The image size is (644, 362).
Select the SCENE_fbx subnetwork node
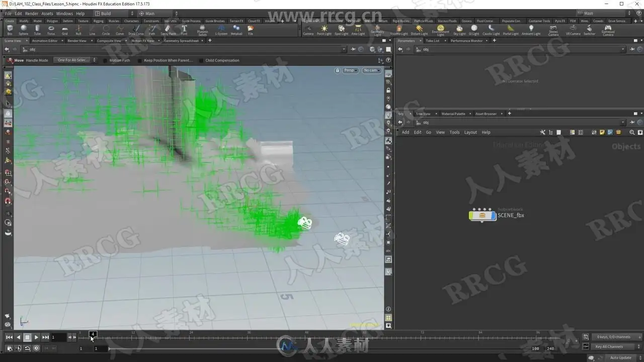[482, 215]
